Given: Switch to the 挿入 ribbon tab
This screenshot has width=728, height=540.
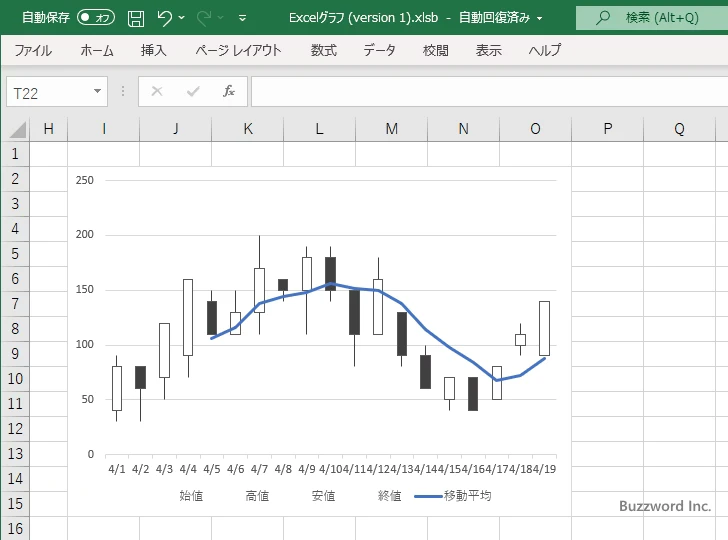Looking at the screenshot, I should pos(154,50).
